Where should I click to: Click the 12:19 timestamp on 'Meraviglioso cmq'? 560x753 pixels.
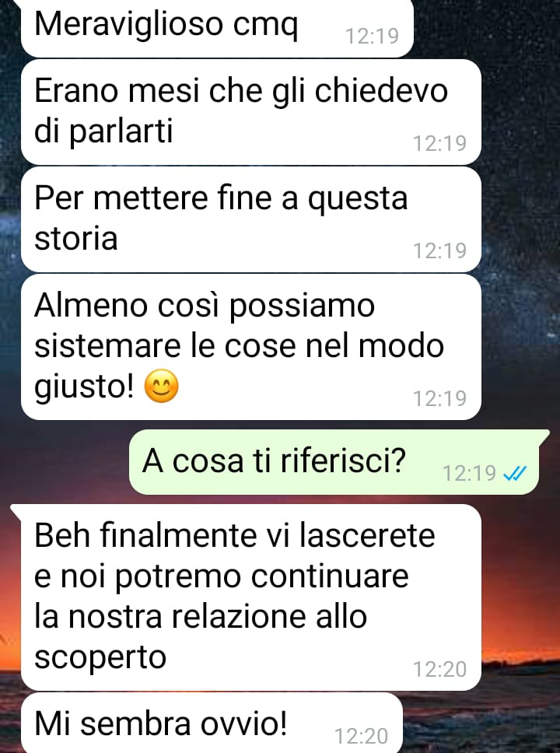tap(373, 36)
